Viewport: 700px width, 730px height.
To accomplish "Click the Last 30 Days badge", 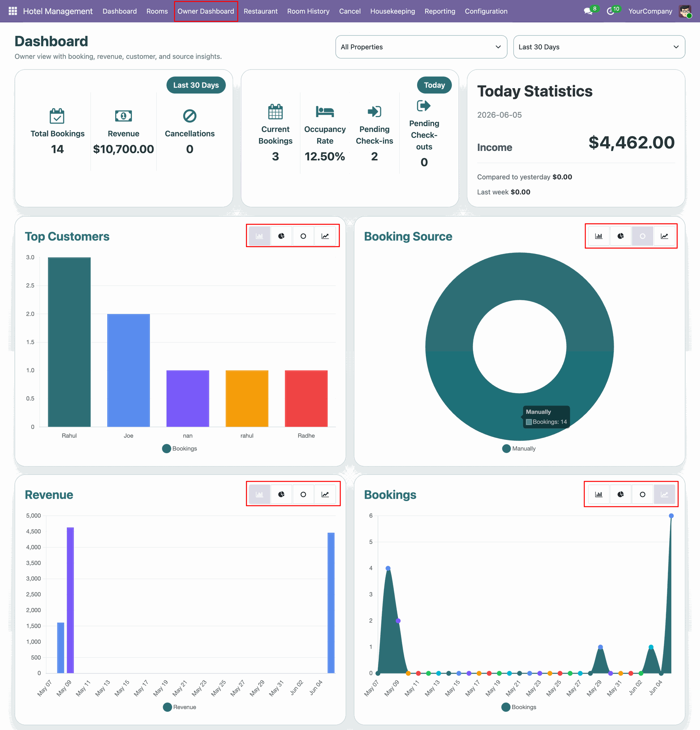I will click(x=196, y=85).
